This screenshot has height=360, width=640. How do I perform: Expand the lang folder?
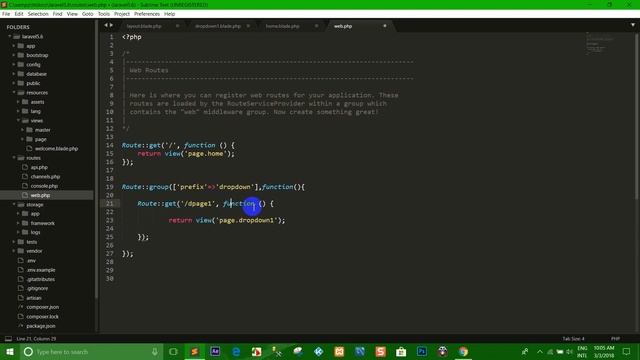click(18, 111)
